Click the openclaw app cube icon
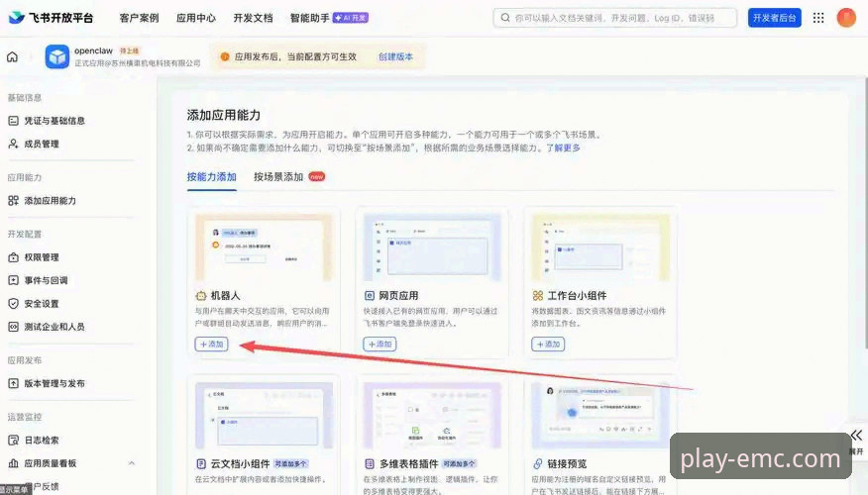This screenshot has width=868, height=495. click(x=57, y=56)
